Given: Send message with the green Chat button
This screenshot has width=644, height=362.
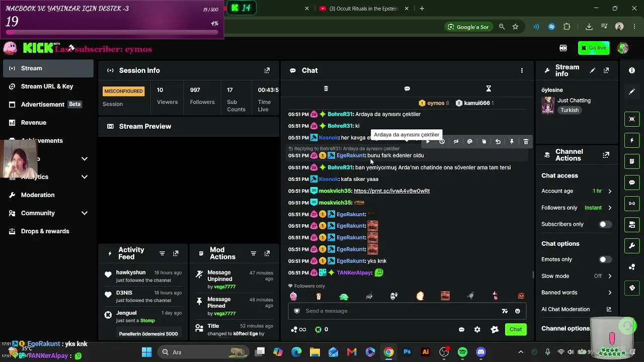Looking at the screenshot, I should pos(516,329).
